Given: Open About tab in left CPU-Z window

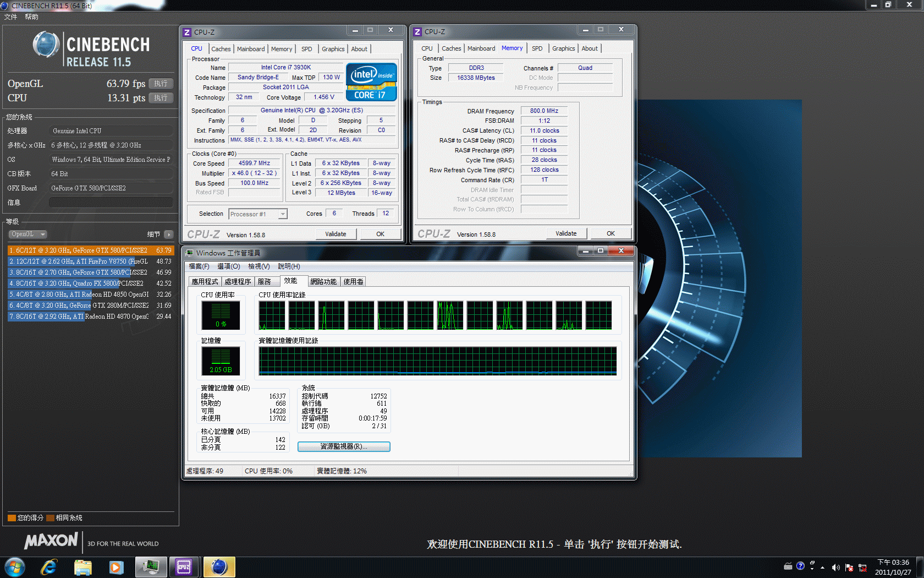Looking at the screenshot, I should pos(359,49).
